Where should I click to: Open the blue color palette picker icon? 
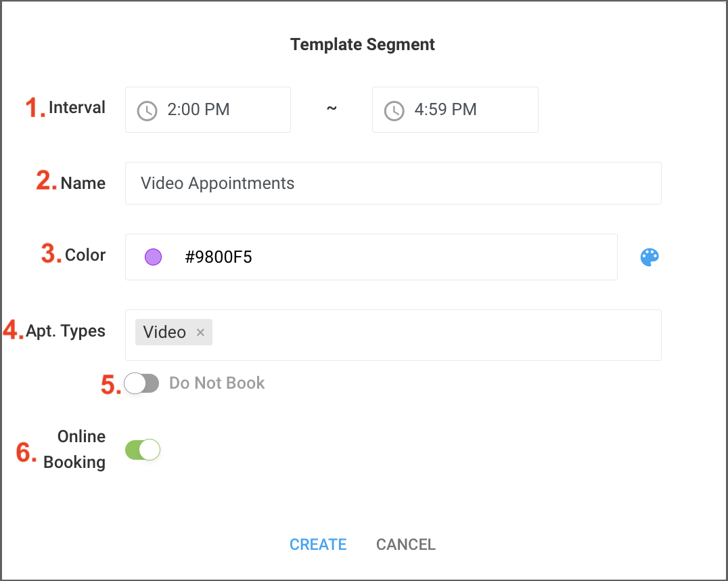[650, 257]
